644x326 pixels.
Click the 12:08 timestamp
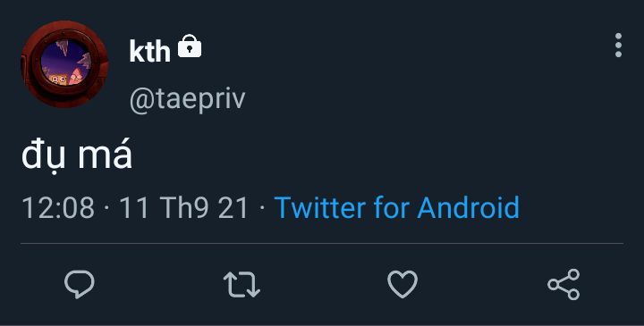click(x=58, y=207)
